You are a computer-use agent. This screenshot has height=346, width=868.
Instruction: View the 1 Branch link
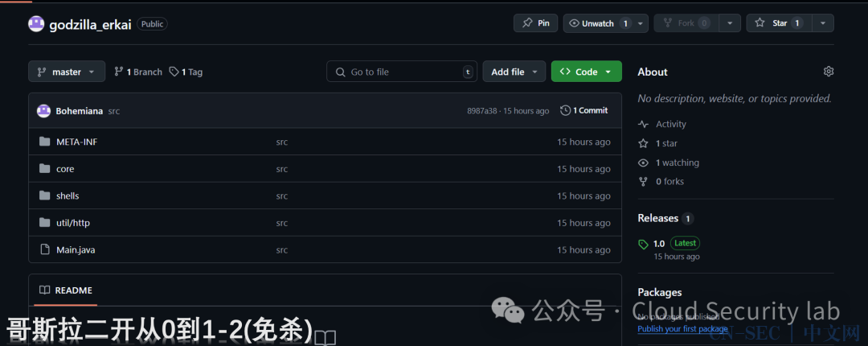pos(138,72)
